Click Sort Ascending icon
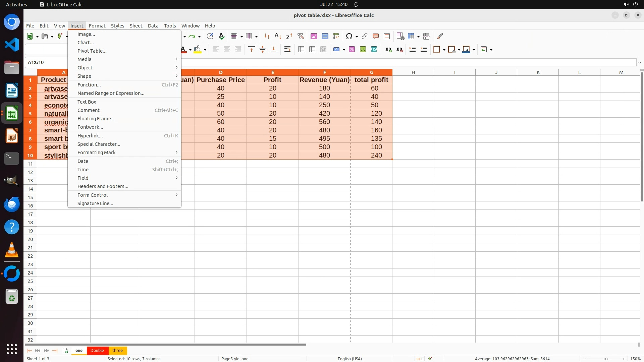 pyautogui.click(x=278, y=36)
